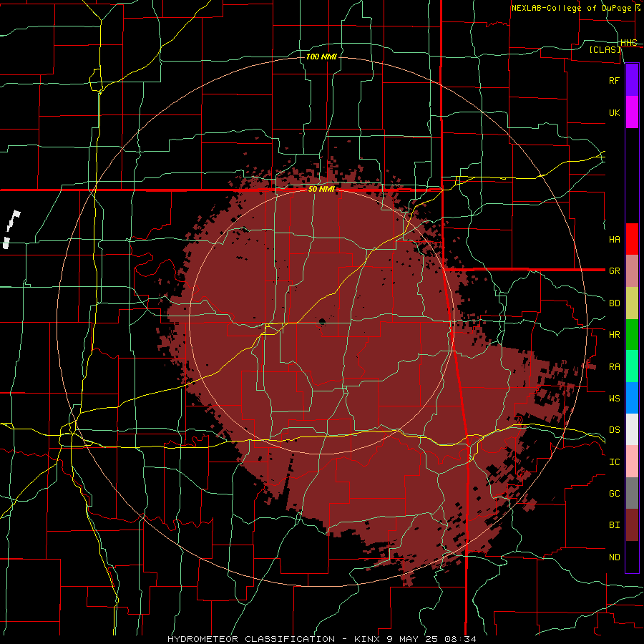Click the GR legend label

coord(614,271)
